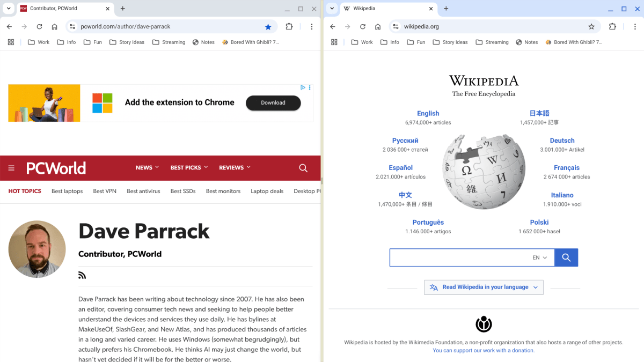This screenshot has width=644, height=362.
Task: Open Dave Parrack's RSS feed icon
Action: (82, 275)
